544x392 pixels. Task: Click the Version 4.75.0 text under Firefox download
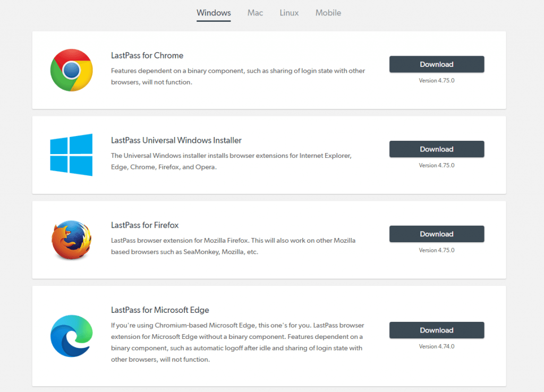[437, 250]
